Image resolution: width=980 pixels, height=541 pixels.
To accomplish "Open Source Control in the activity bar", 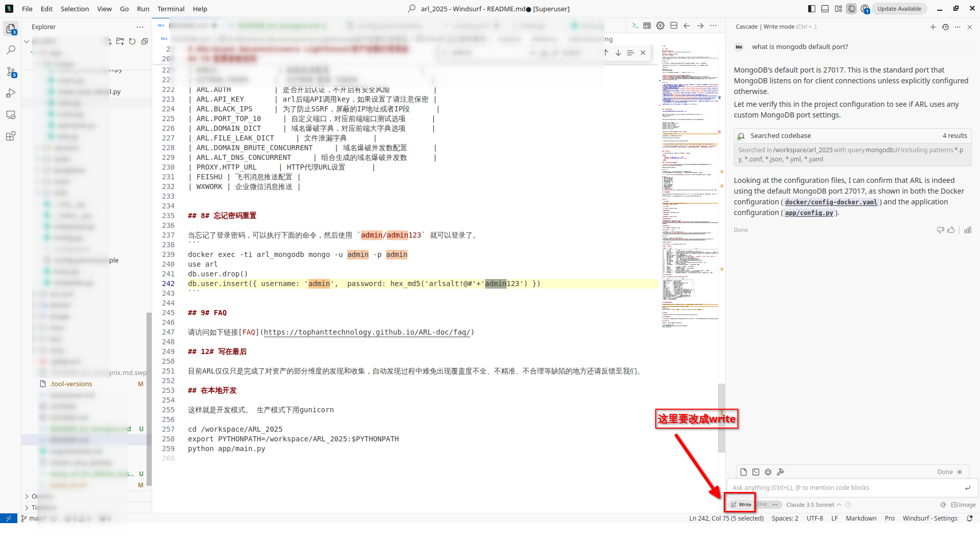I will (11, 72).
